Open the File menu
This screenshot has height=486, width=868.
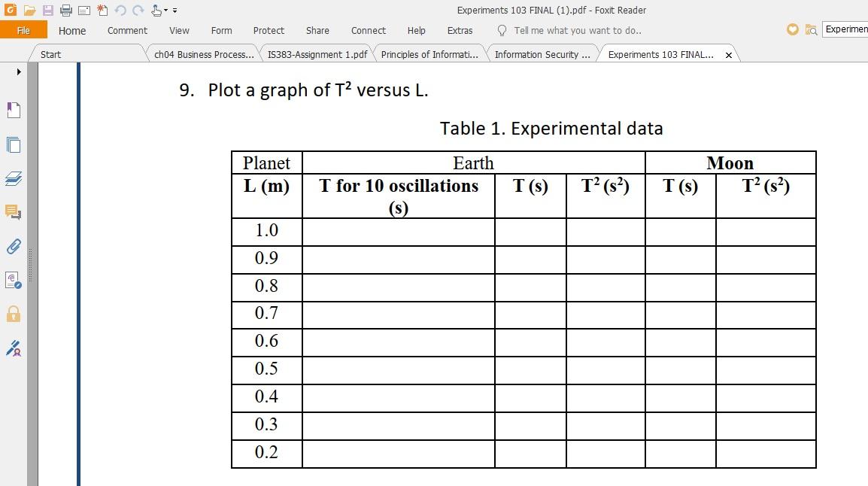coord(24,30)
